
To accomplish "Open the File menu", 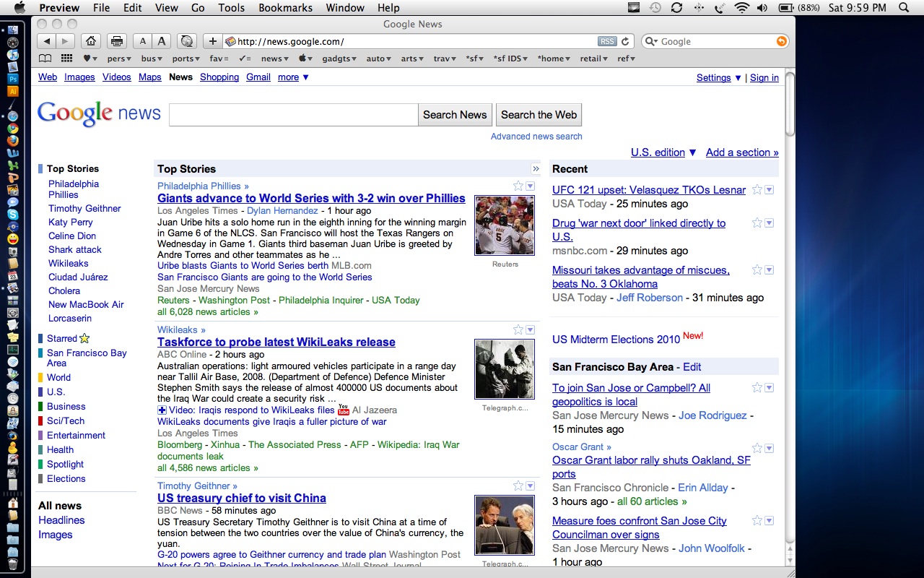I will coord(101,8).
